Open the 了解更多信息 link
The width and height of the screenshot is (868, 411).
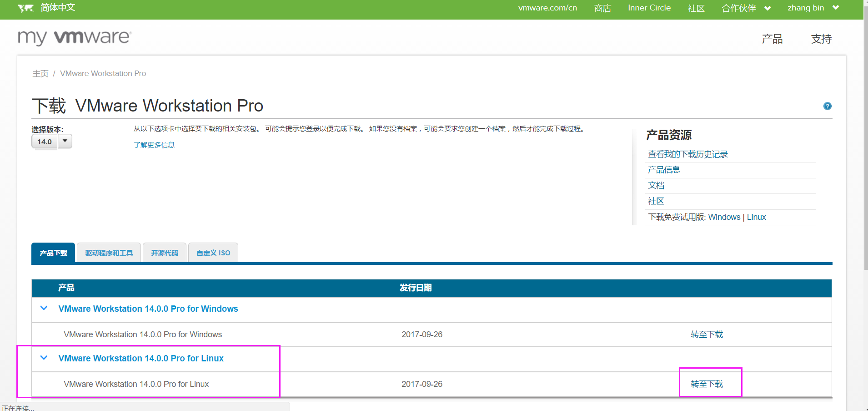point(154,145)
